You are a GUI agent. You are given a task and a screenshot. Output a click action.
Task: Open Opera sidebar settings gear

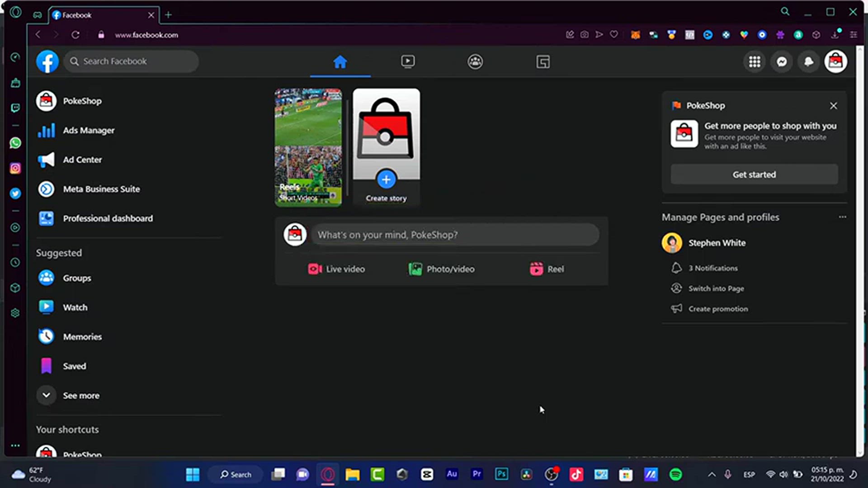(x=15, y=313)
